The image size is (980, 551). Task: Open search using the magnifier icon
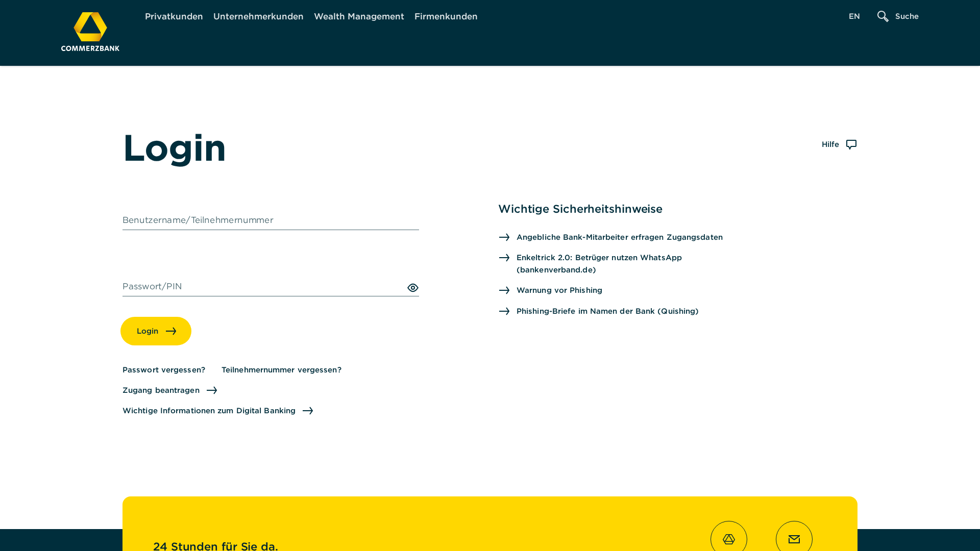pyautogui.click(x=882, y=16)
